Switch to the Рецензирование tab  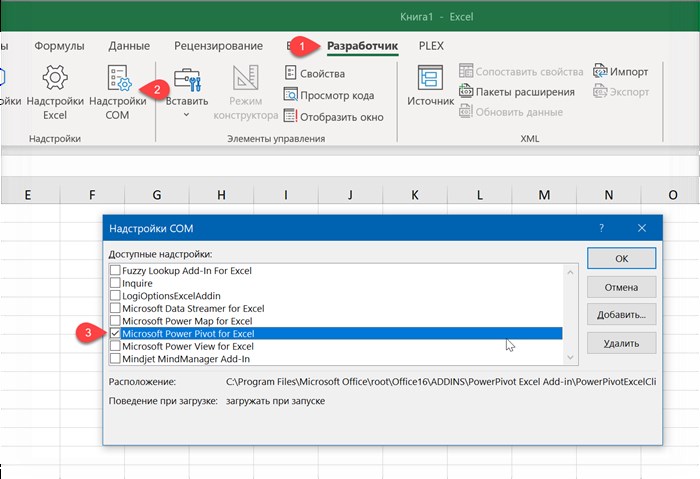[219, 46]
